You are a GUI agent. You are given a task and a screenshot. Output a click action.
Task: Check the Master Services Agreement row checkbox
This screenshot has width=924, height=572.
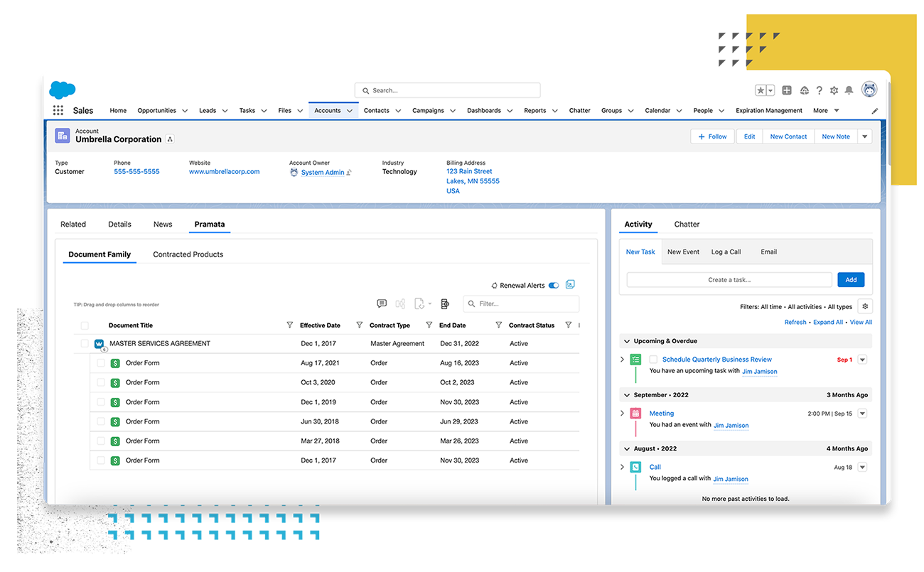[x=85, y=344]
